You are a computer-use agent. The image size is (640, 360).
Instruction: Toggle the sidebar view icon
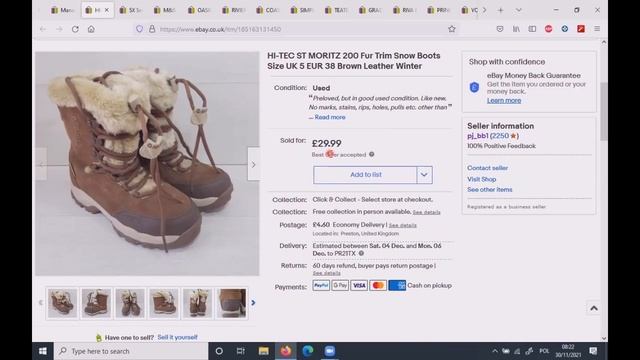532,29
